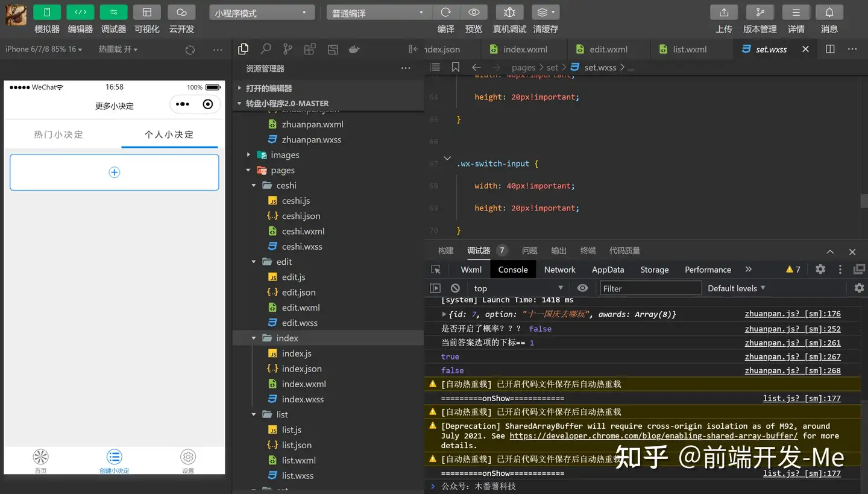The image size is (868, 494).
Task: Close the set.wxss tab
Action: tap(805, 49)
